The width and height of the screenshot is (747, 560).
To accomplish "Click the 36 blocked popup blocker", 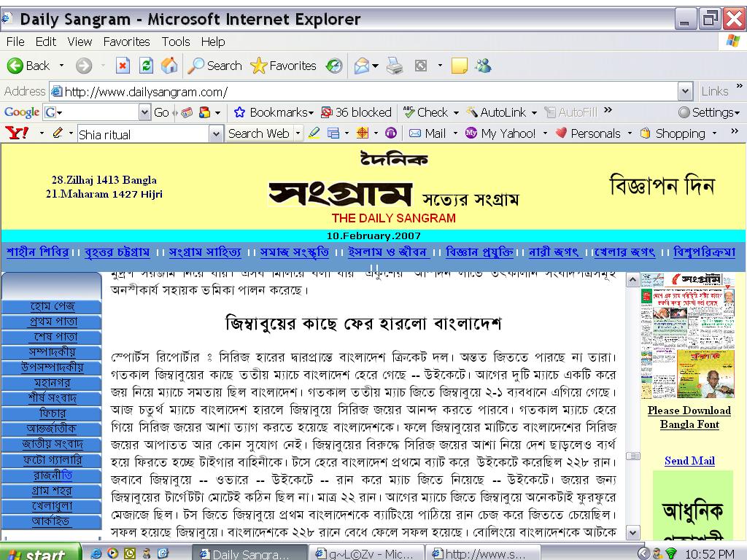I will (356, 112).
